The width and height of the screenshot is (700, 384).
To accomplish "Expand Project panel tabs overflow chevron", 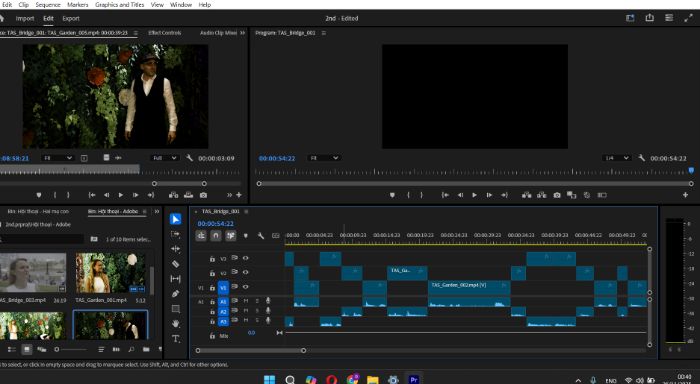I will (157, 212).
